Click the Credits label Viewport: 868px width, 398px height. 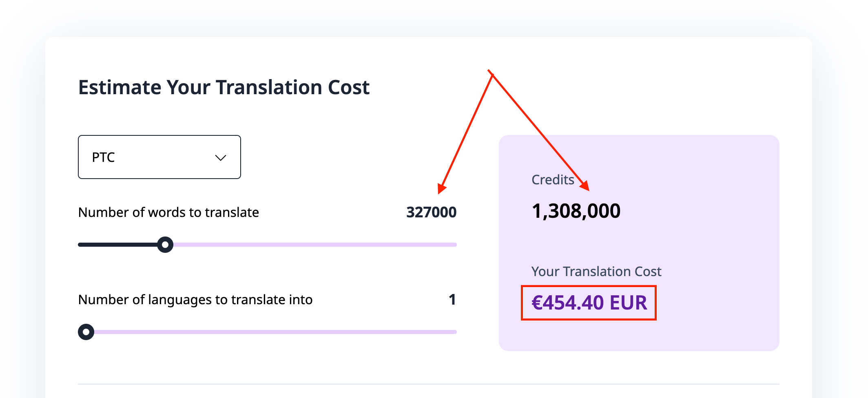[553, 180]
